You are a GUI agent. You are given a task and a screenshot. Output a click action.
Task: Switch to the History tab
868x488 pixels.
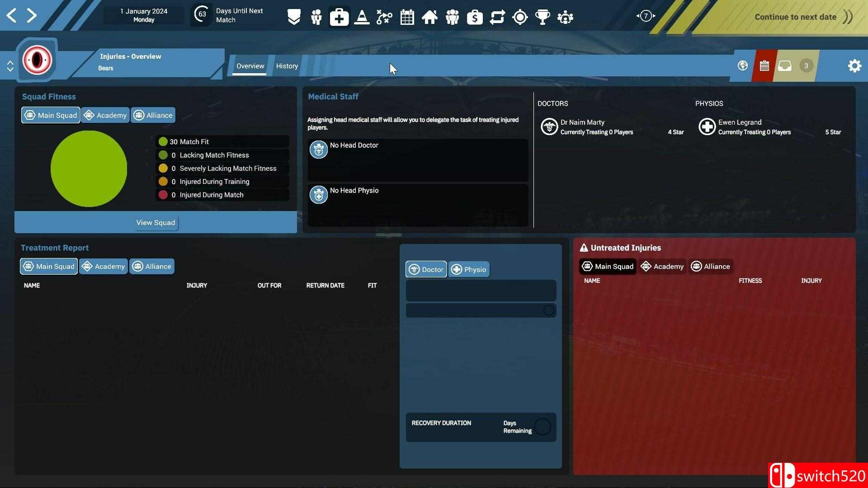[x=287, y=66]
